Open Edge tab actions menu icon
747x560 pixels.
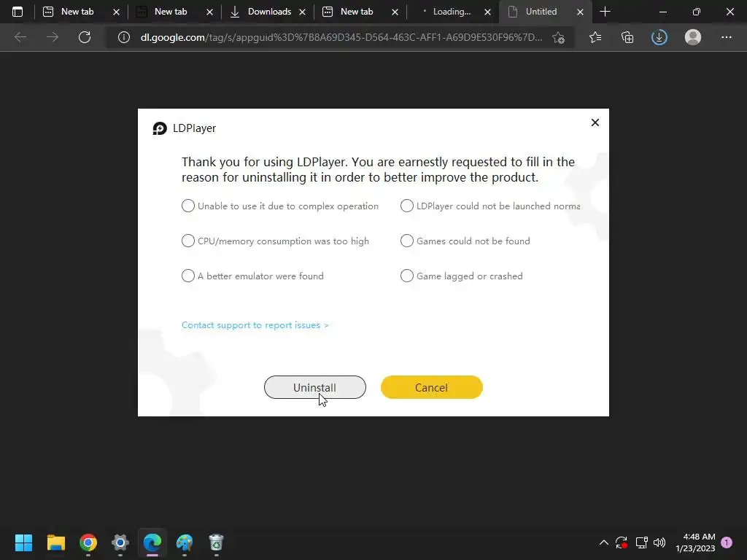[x=18, y=12]
